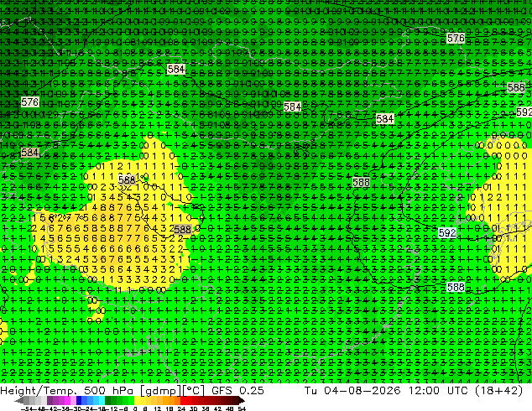This screenshot has width=532, height=411.
Task: Click the '12:00' time text
Action: pos(424,390)
